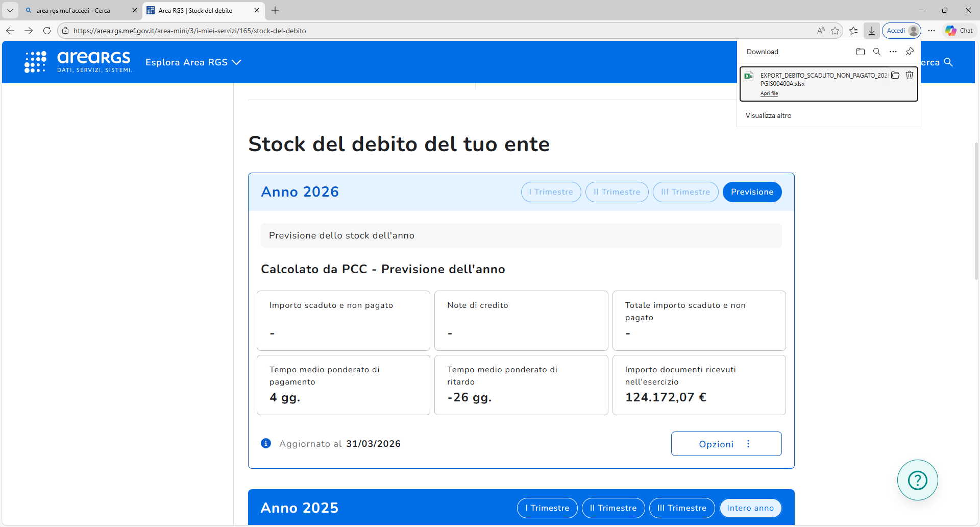
Task: Open the Opzioni menu button
Action: click(726, 444)
